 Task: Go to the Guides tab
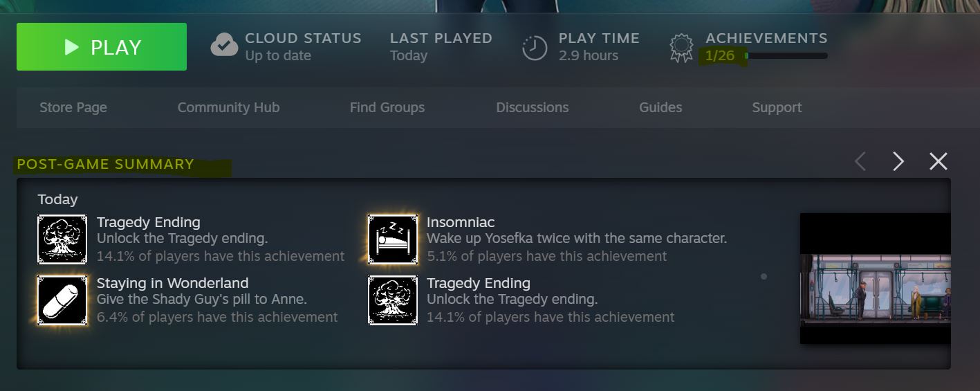tap(660, 107)
